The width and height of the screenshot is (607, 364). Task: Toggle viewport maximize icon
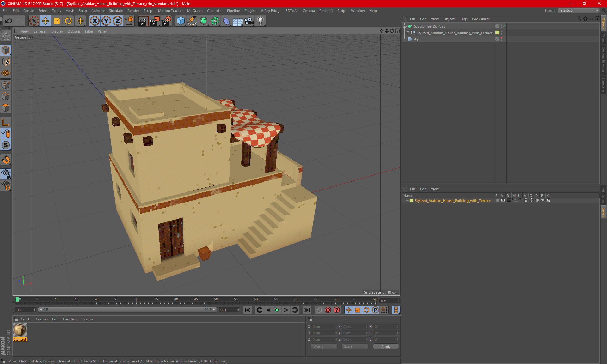click(x=397, y=31)
